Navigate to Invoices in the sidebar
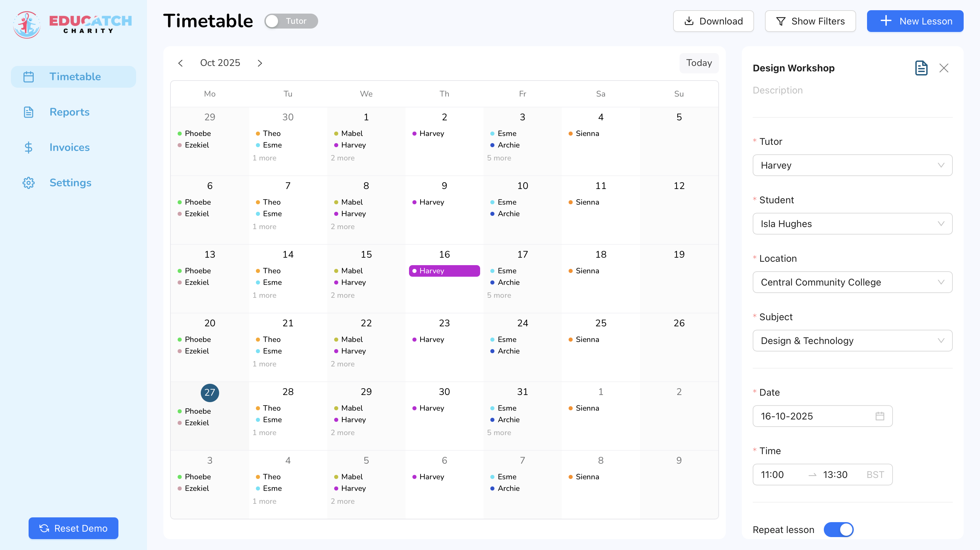Viewport: 980px width, 550px height. coord(69,147)
